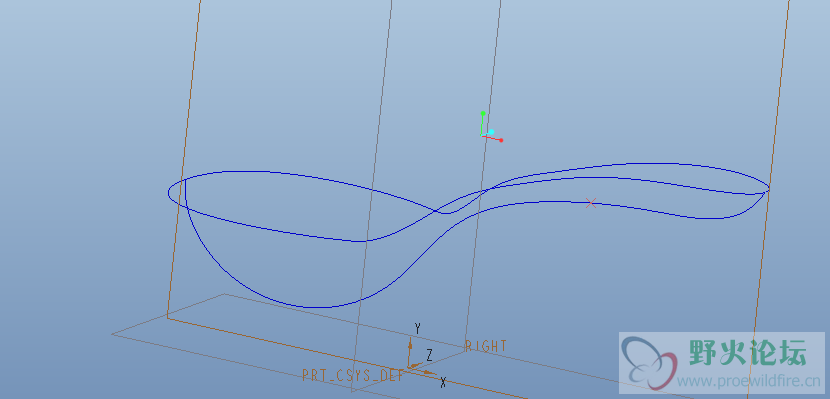Select the Z axis label

coord(430,355)
